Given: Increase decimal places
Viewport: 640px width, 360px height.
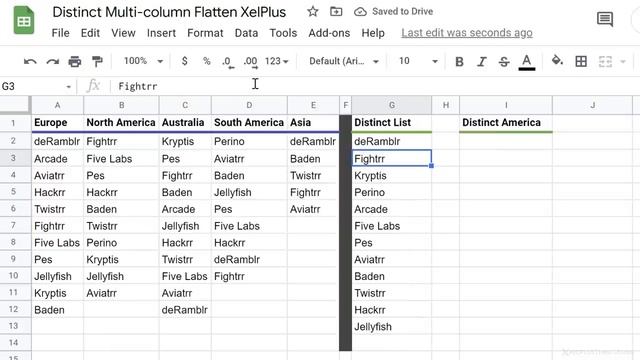Looking at the screenshot, I should click(x=250, y=62).
